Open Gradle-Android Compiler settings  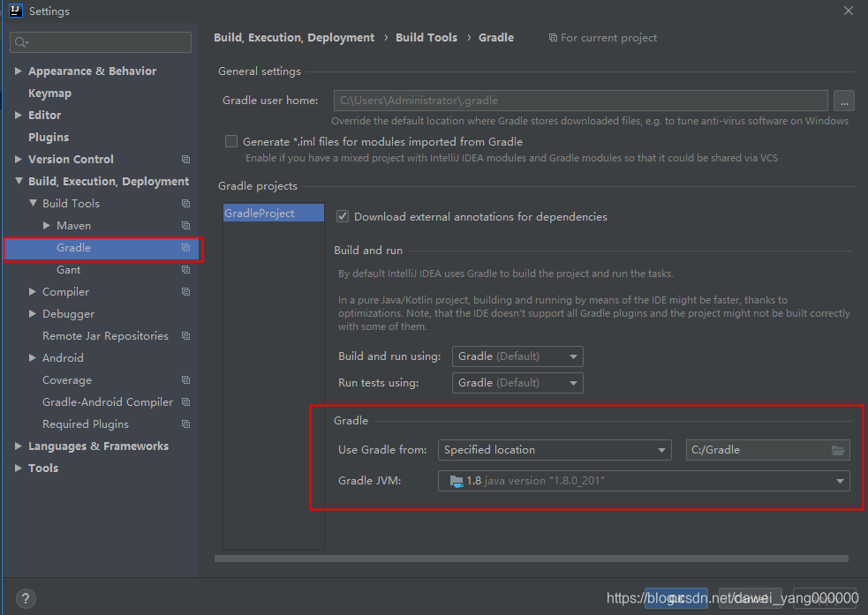click(108, 402)
